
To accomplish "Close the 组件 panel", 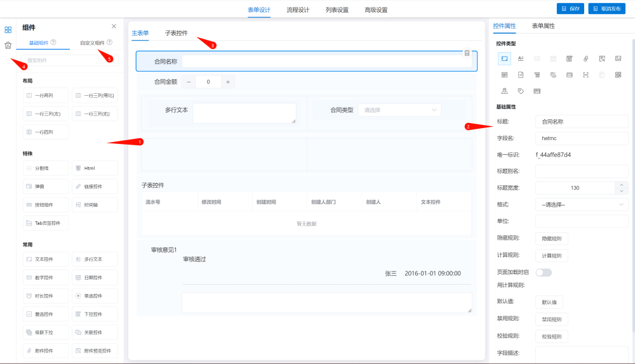I will point(114,27).
